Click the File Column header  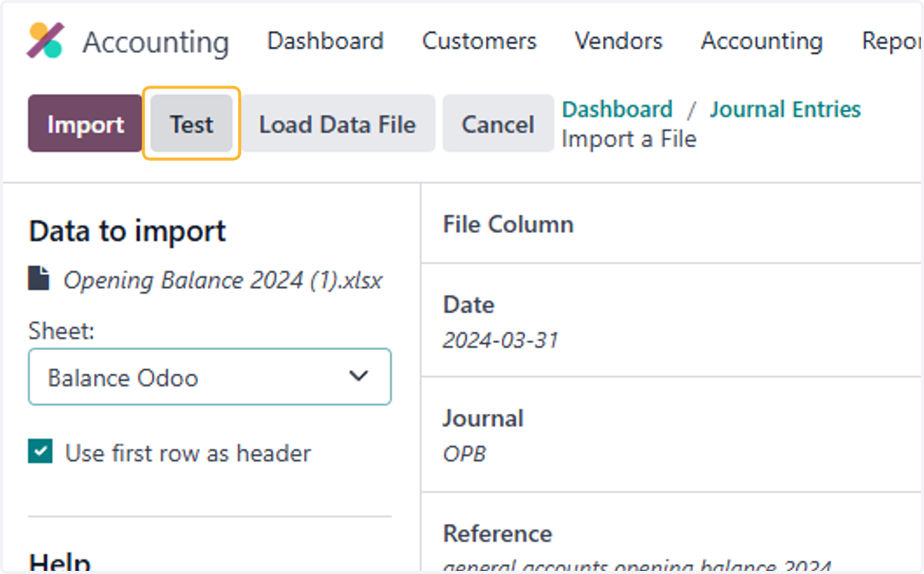pyautogui.click(x=508, y=224)
